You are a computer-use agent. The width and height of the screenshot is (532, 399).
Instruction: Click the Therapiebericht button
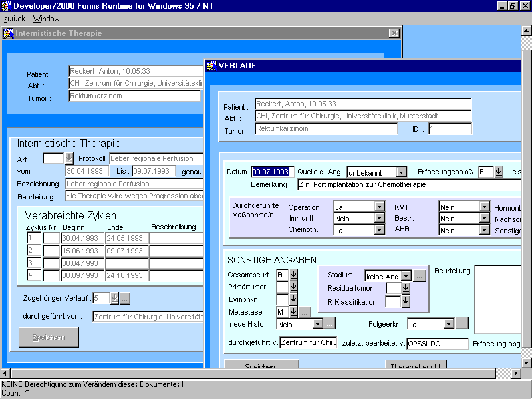pyautogui.click(x=416, y=365)
